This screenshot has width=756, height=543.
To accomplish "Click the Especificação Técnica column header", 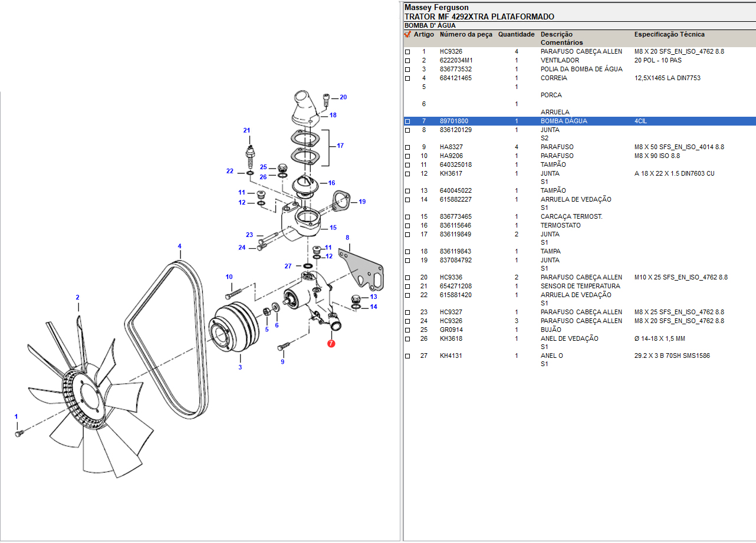I will click(669, 35).
